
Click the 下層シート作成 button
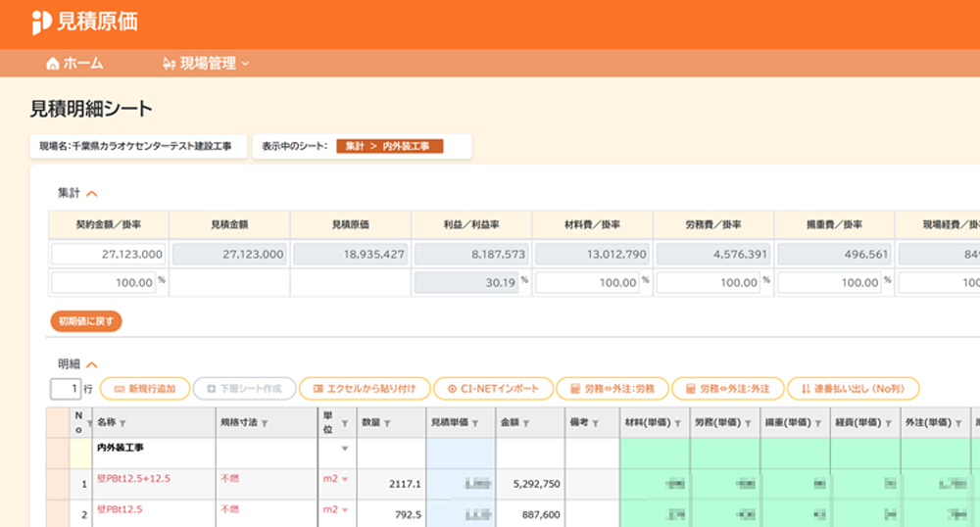[x=244, y=388]
